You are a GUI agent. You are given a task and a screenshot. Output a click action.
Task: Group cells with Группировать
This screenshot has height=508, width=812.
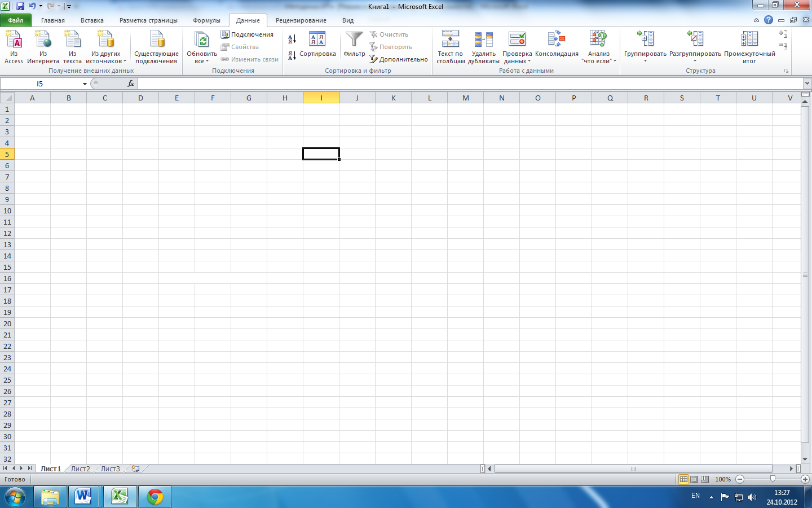point(645,43)
